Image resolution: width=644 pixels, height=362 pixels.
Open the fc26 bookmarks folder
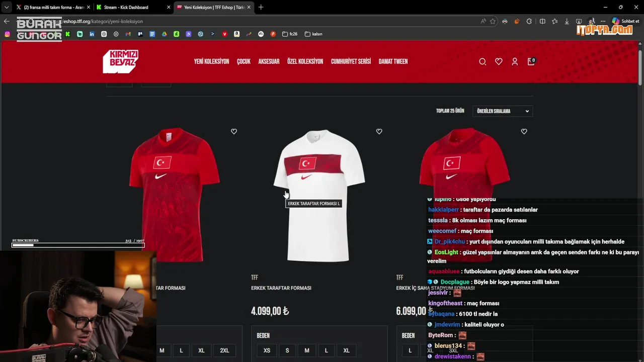pyautogui.click(x=290, y=34)
